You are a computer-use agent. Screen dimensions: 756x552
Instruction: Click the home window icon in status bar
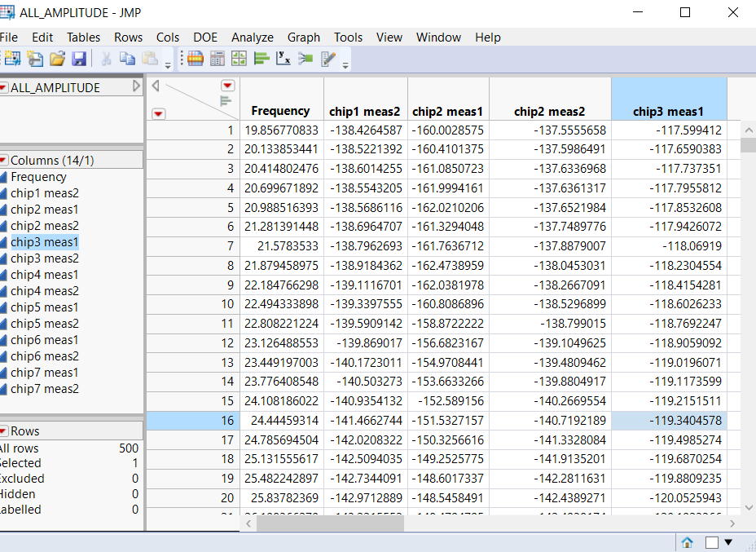[687, 542]
